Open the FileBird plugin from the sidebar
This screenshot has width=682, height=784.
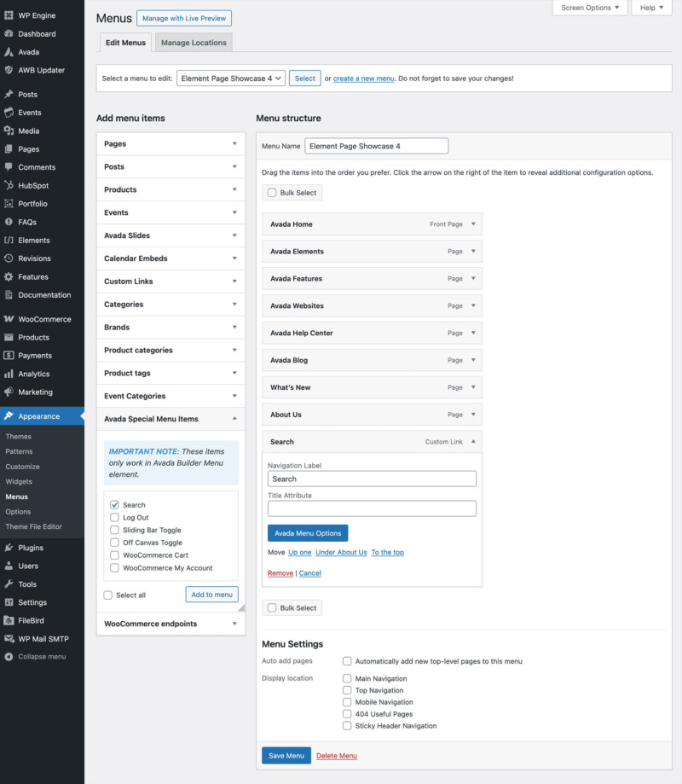[x=30, y=620]
